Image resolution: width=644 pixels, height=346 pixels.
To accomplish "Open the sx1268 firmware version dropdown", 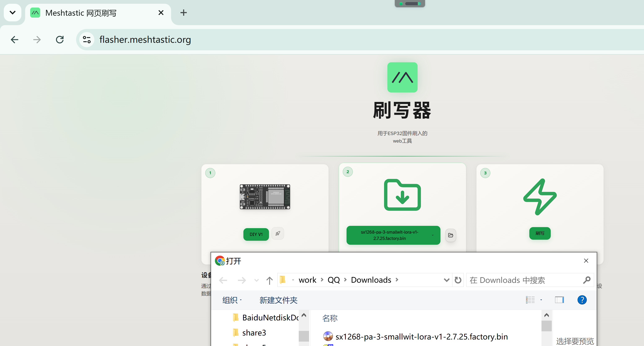I will [393, 235].
